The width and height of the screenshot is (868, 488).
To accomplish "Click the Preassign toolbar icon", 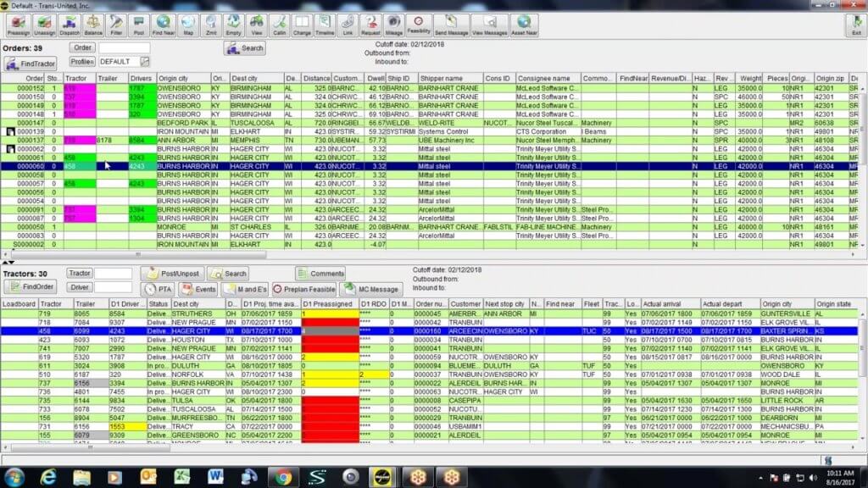I will pos(19,25).
